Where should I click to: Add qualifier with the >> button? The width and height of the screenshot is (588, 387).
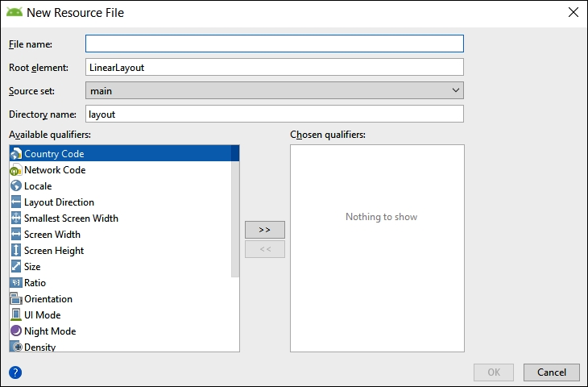point(265,230)
